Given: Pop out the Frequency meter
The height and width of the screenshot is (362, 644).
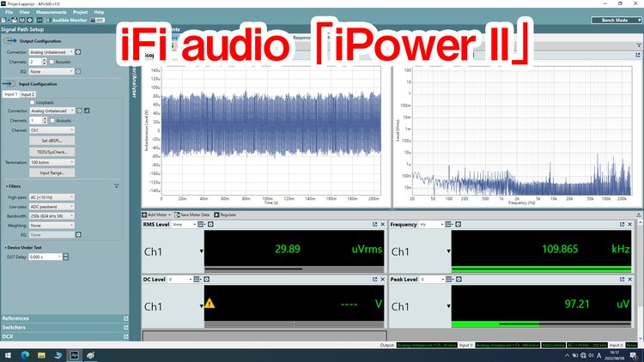Looking at the screenshot, I should pyautogui.click(x=622, y=224).
